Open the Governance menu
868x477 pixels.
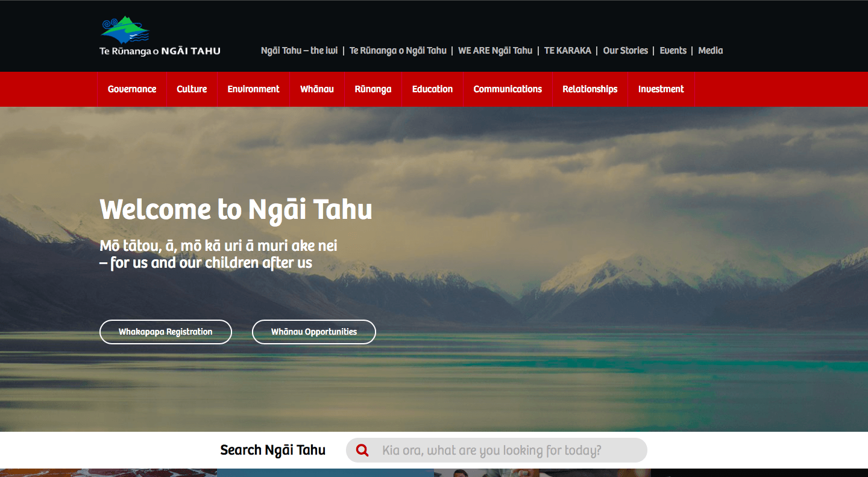coord(132,89)
